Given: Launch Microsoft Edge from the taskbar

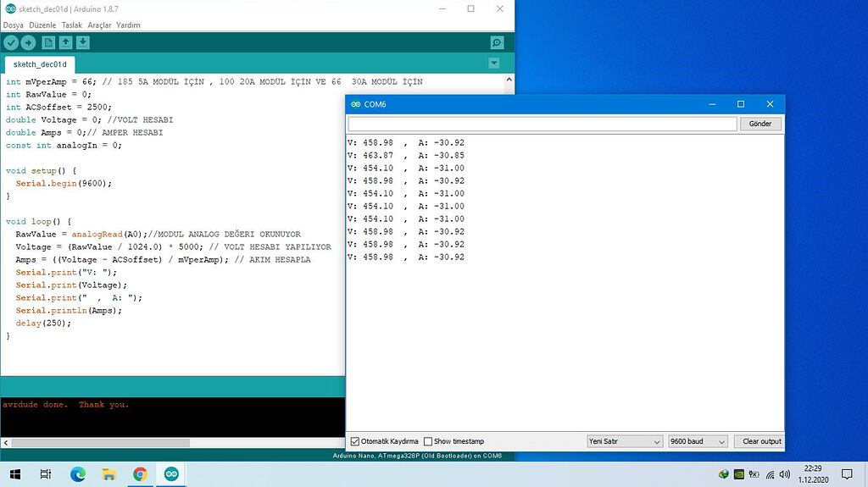Looking at the screenshot, I should click(x=78, y=474).
